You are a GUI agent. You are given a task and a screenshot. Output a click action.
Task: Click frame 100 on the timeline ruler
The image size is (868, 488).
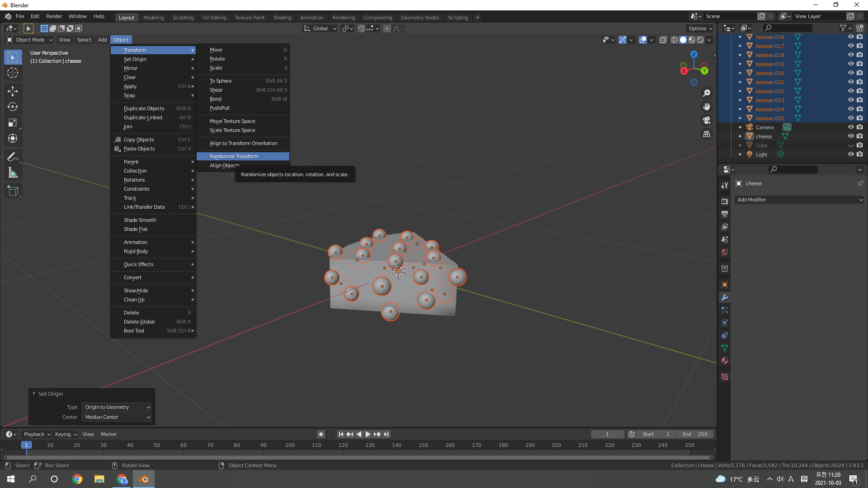(x=290, y=446)
